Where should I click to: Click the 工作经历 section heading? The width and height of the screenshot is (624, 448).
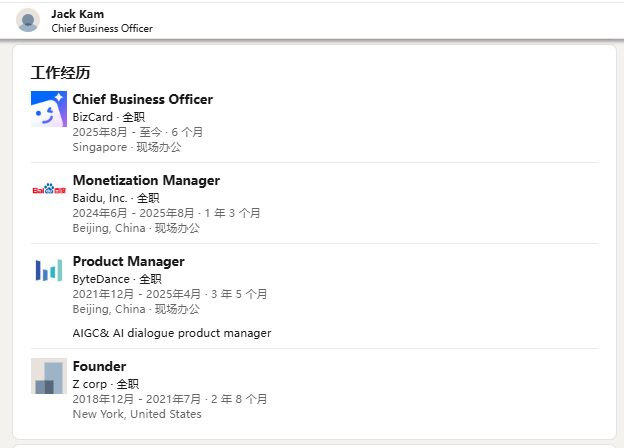click(x=60, y=73)
